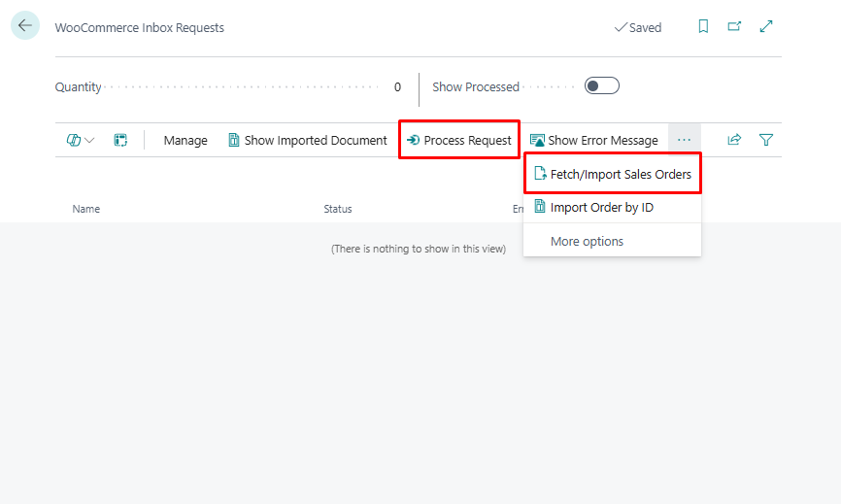Click the three-dot more actions button

coord(685,140)
